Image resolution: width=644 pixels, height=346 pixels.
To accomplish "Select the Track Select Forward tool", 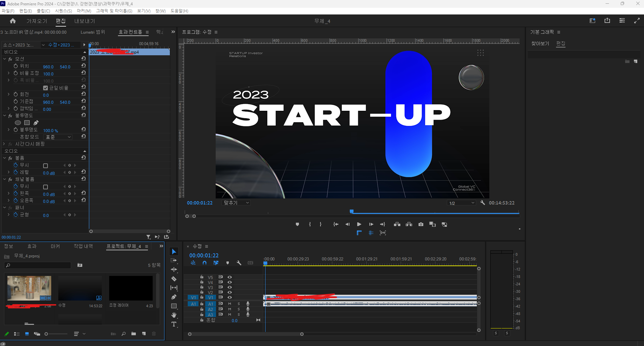I will pyautogui.click(x=174, y=260).
